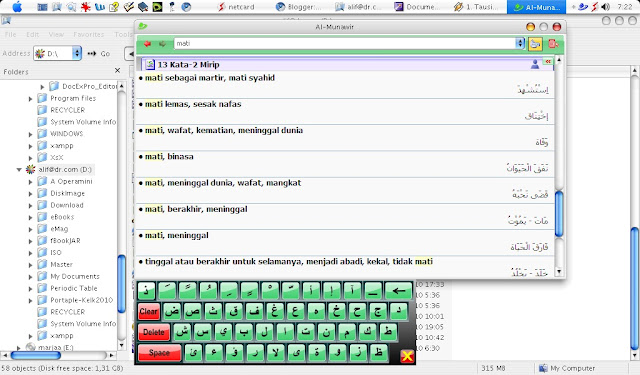Expand the Program Files folder in the tree
The width and height of the screenshot is (640, 375).
click(31, 99)
